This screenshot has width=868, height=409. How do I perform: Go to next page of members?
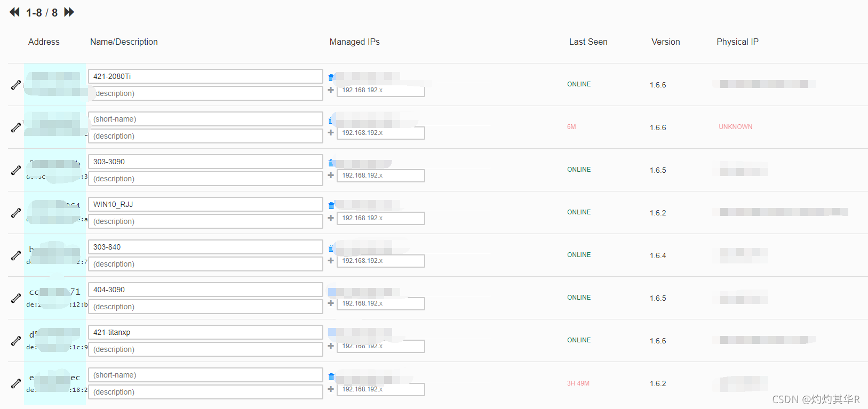tap(69, 12)
